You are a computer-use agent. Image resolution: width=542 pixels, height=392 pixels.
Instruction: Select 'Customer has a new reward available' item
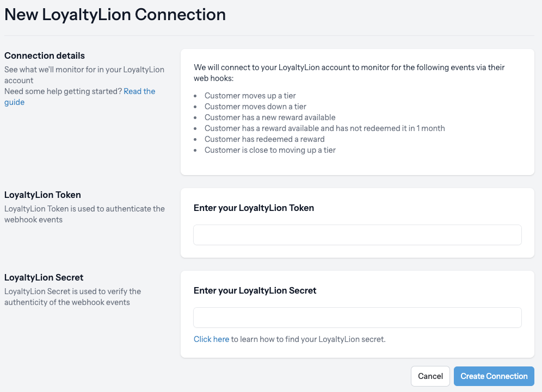[269, 117]
